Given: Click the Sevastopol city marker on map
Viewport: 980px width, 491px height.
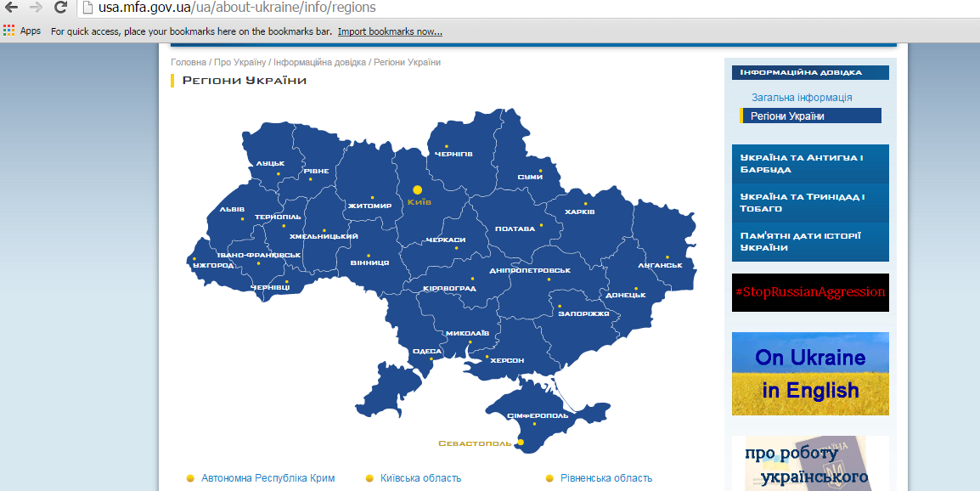Looking at the screenshot, I should (520, 443).
